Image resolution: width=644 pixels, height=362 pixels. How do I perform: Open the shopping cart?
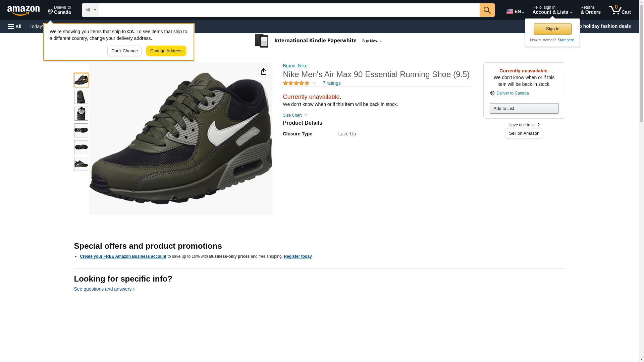pyautogui.click(x=620, y=10)
